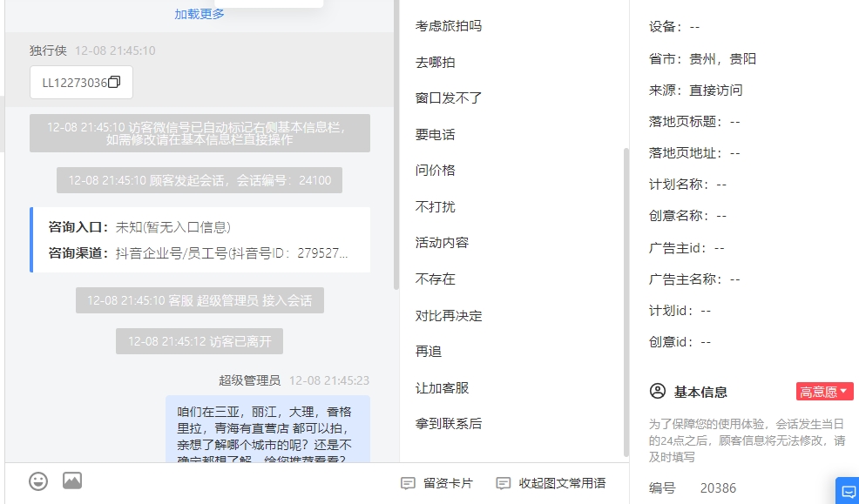Open the image upload button

pyautogui.click(x=72, y=481)
